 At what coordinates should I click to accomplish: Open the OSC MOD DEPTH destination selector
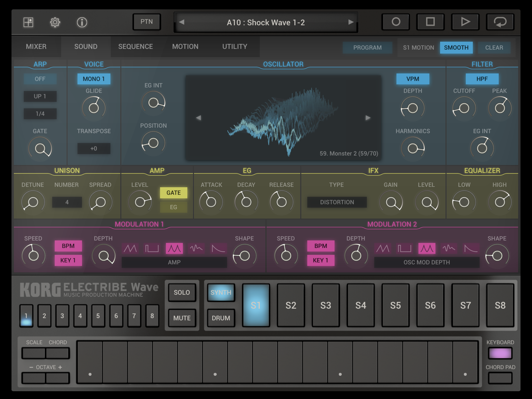tap(427, 262)
